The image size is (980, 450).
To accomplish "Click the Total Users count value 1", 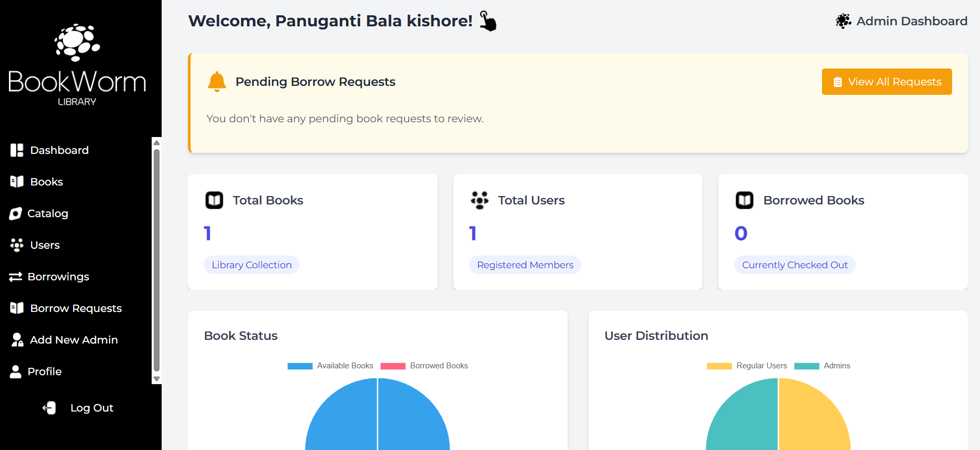I will tap(473, 233).
